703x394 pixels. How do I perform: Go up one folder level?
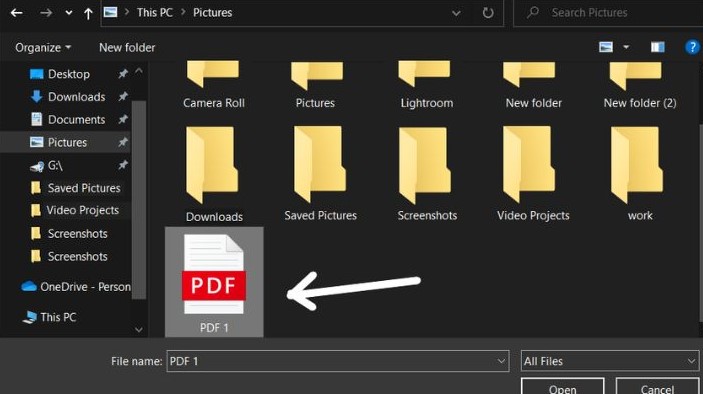[x=88, y=13]
